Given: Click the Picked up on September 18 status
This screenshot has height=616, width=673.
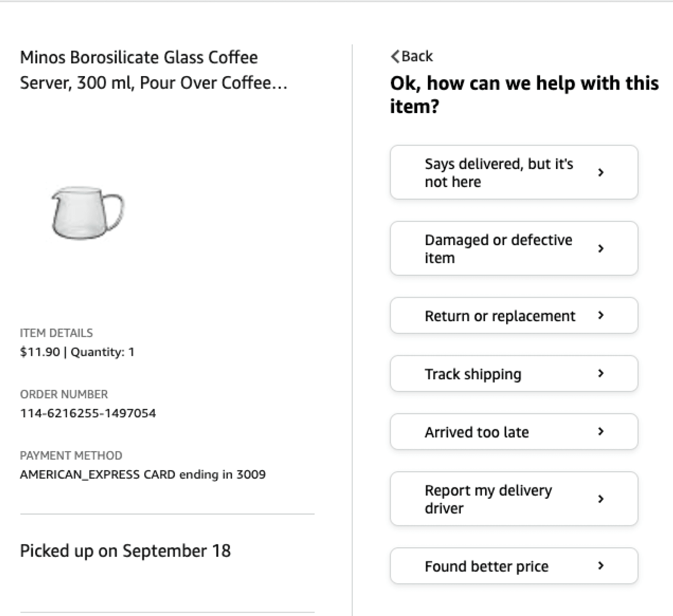Looking at the screenshot, I should 125,551.
